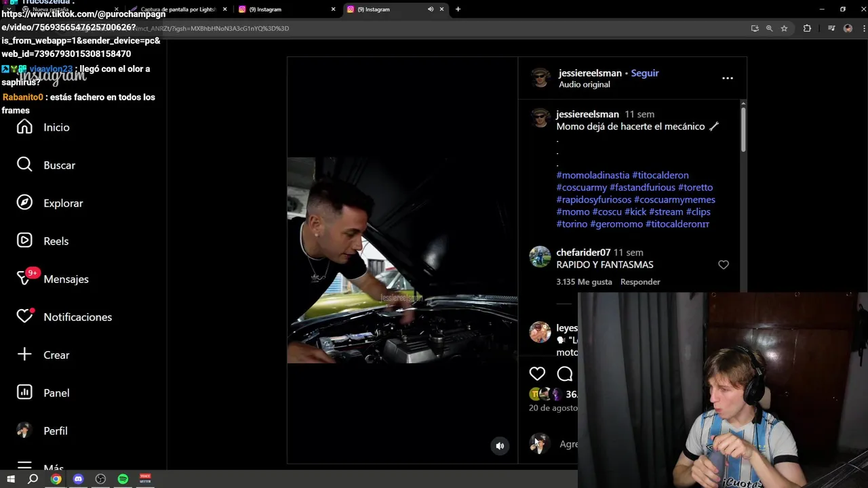Reply to chefarider07 via Responder
The height and width of the screenshot is (488, 868).
tap(640, 282)
